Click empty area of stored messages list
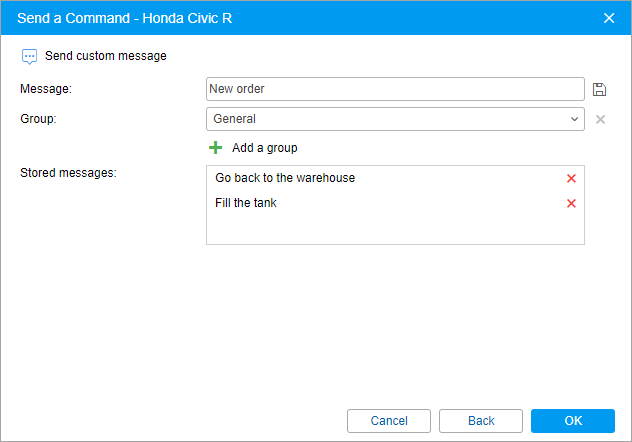 pyautogui.click(x=395, y=228)
